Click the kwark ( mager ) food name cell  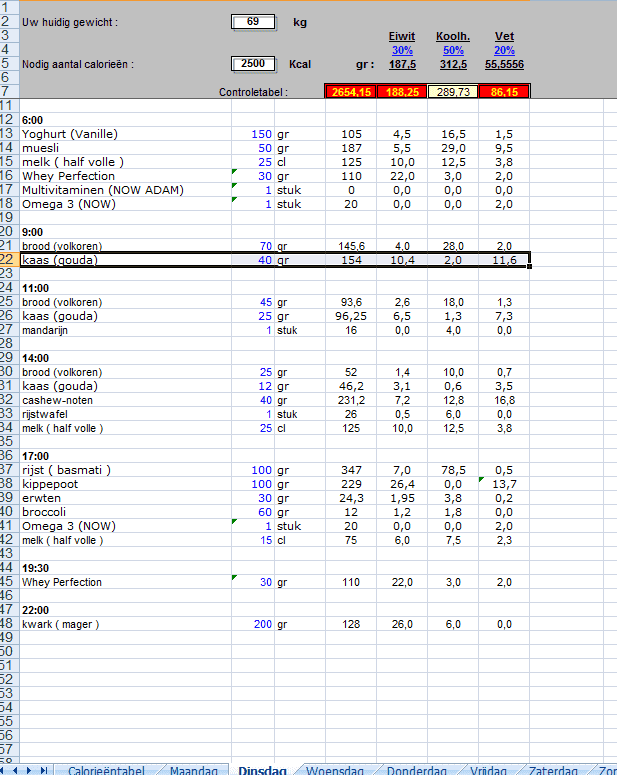point(62,625)
